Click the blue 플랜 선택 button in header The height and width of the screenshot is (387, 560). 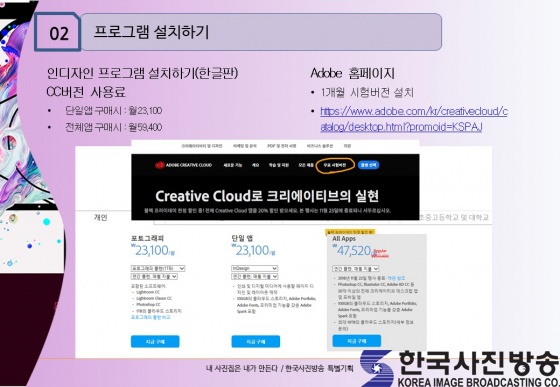point(368,165)
